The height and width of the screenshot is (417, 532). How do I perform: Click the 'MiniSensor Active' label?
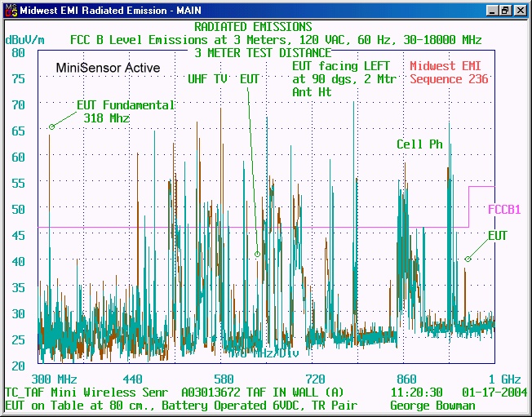(x=108, y=68)
